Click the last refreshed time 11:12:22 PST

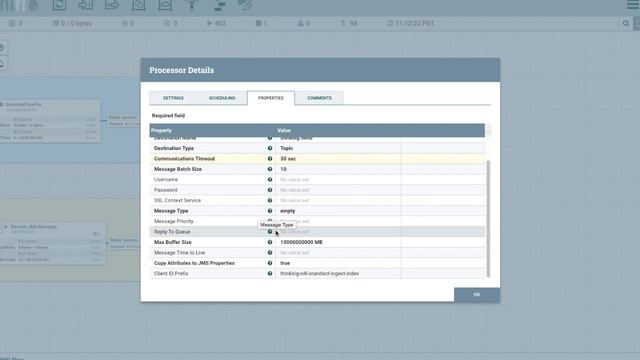click(411, 23)
